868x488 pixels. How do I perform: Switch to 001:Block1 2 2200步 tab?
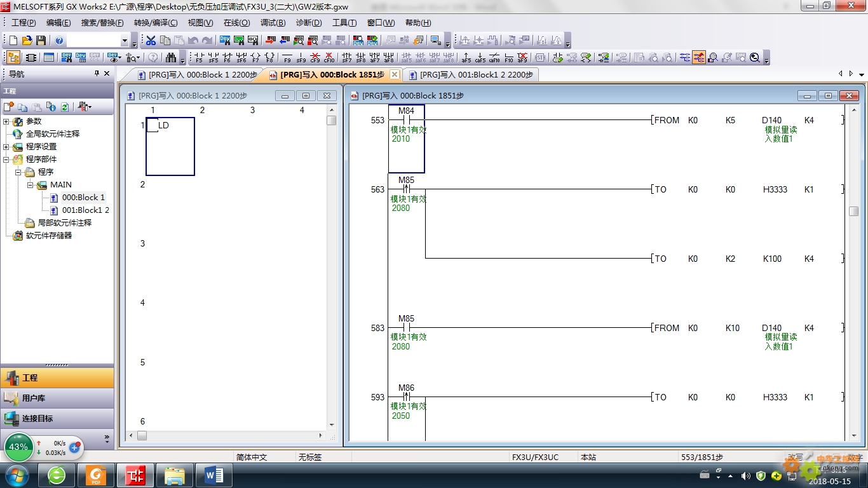470,74
